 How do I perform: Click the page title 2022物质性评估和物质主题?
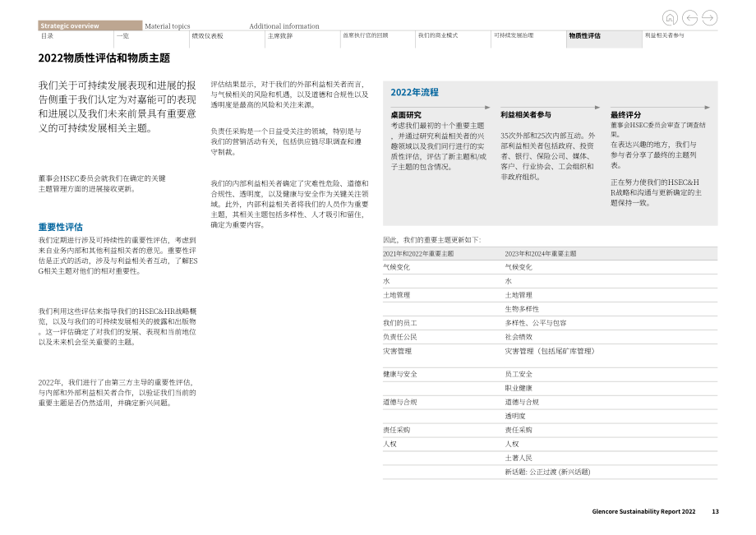tap(104, 58)
